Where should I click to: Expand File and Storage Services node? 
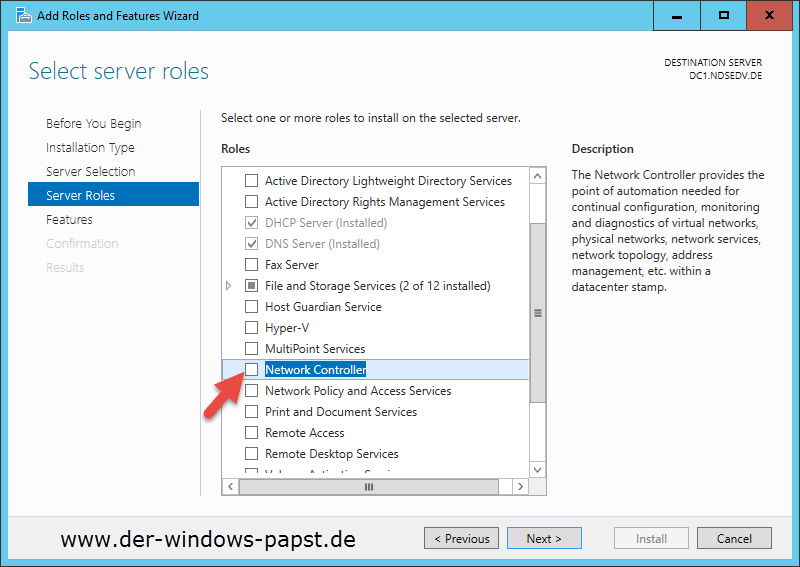(x=229, y=286)
